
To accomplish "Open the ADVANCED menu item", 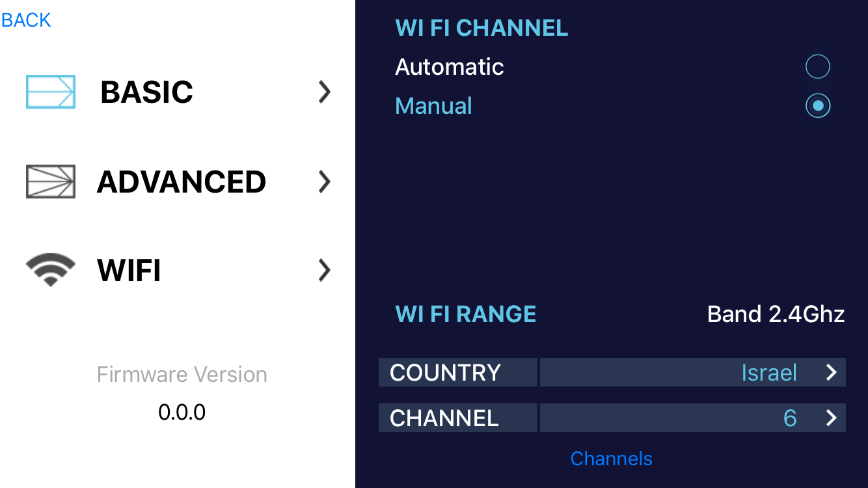I will click(182, 182).
